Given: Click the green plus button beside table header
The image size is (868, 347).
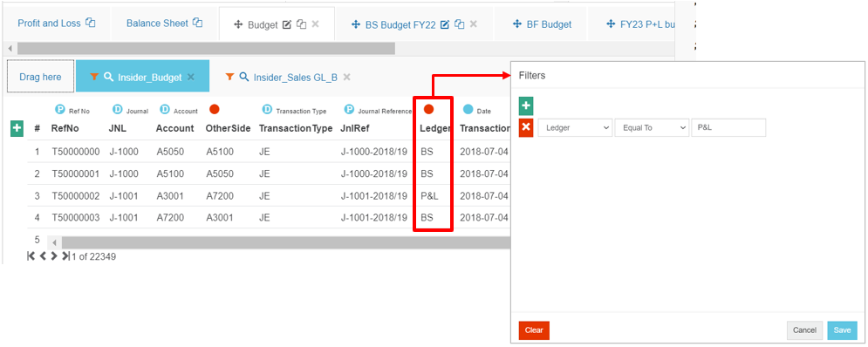Looking at the screenshot, I should tap(17, 128).
